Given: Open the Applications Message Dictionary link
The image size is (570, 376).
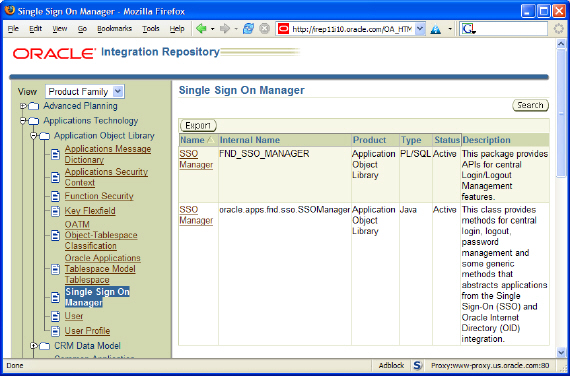Looking at the screenshot, I should click(108, 155).
